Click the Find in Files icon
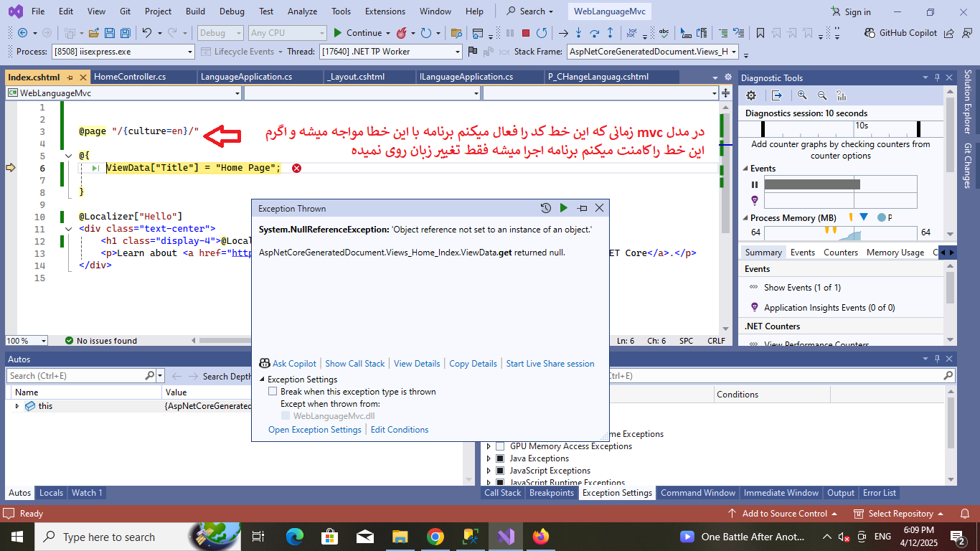 click(x=456, y=33)
